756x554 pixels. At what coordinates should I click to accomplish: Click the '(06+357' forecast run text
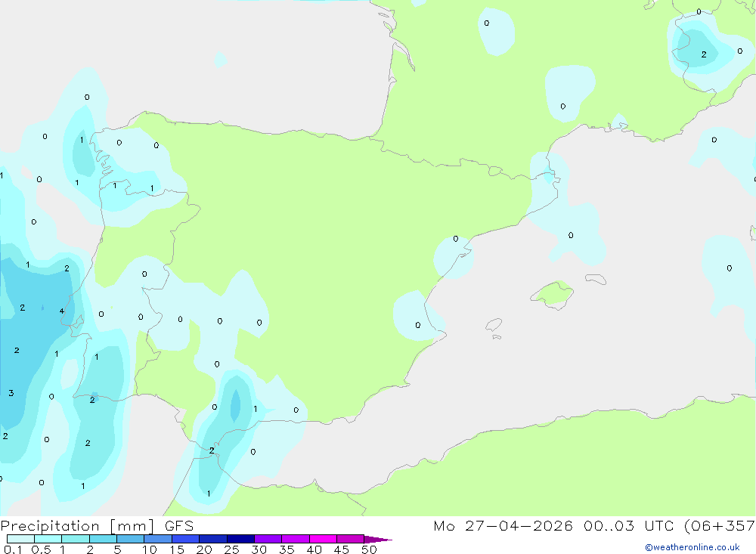(x=720, y=526)
